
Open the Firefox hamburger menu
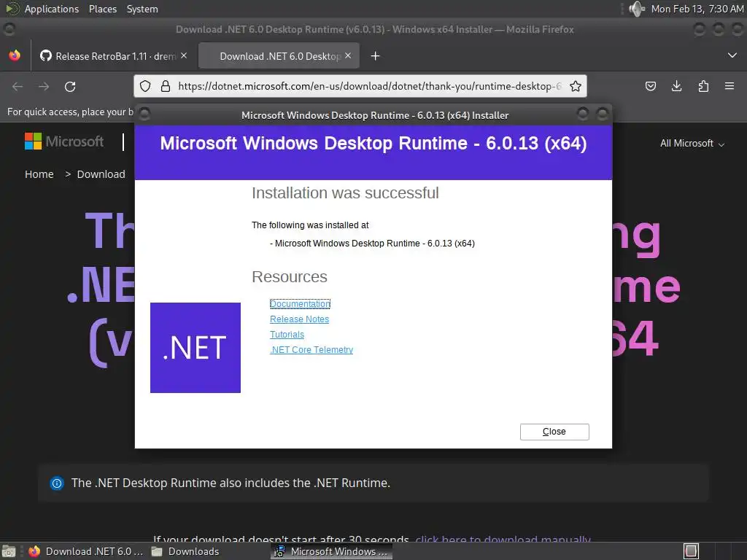click(729, 86)
